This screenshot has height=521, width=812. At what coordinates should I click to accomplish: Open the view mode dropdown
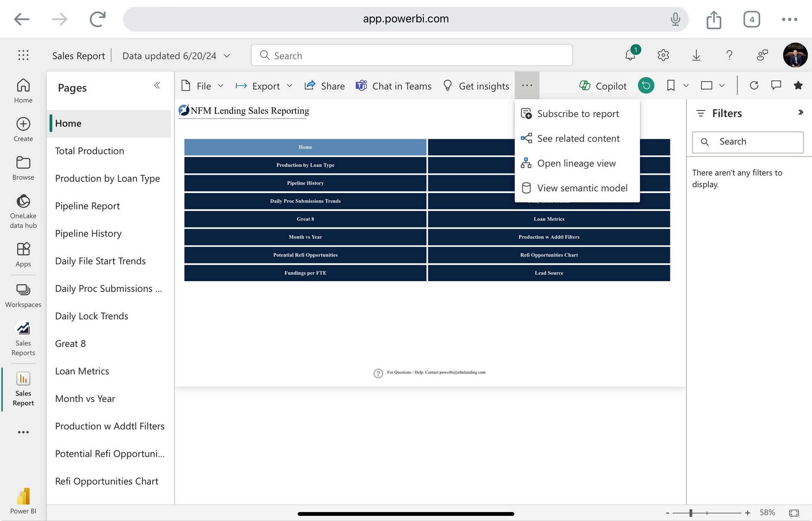(x=713, y=86)
